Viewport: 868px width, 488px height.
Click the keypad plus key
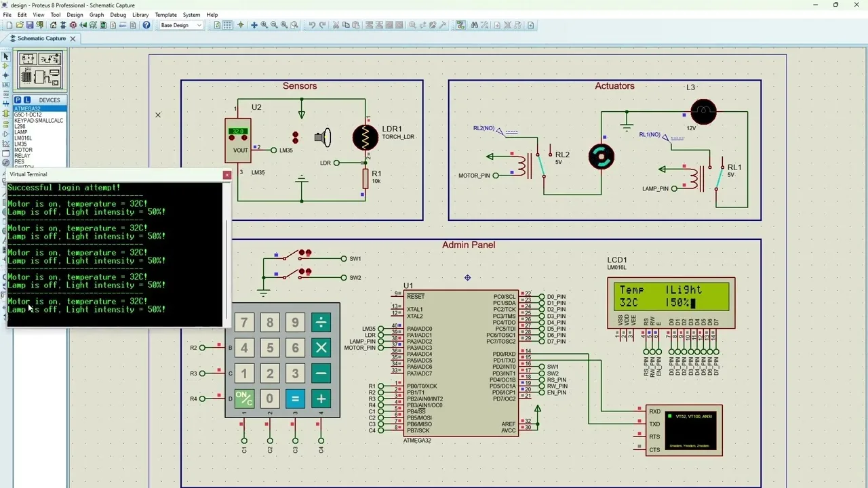tap(321, 399)
